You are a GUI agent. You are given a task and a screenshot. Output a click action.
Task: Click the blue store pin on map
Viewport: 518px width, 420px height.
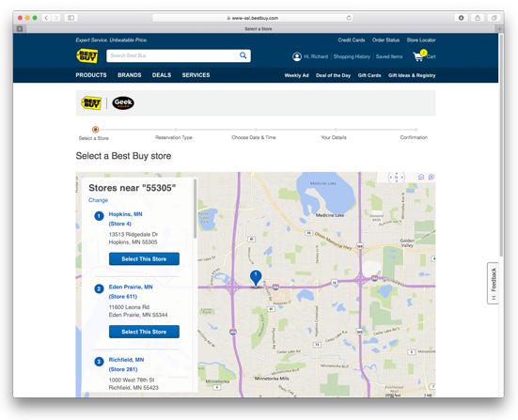click(256, 278)
